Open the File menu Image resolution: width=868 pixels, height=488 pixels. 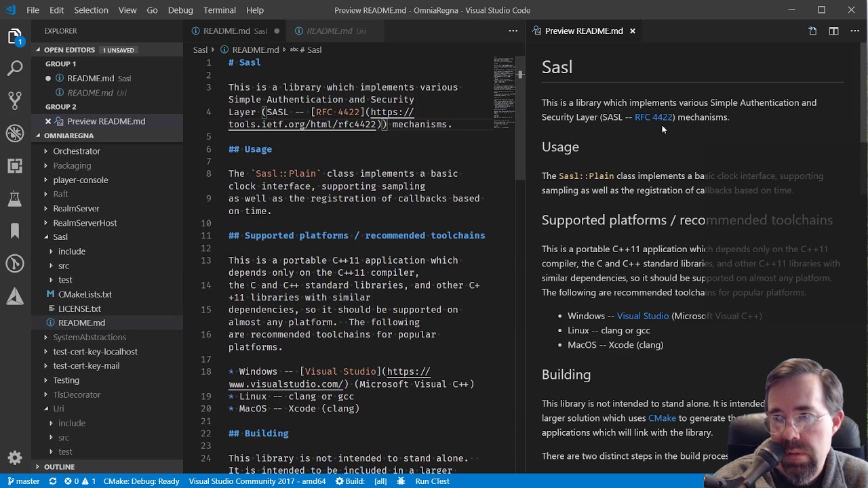(33, 10)
